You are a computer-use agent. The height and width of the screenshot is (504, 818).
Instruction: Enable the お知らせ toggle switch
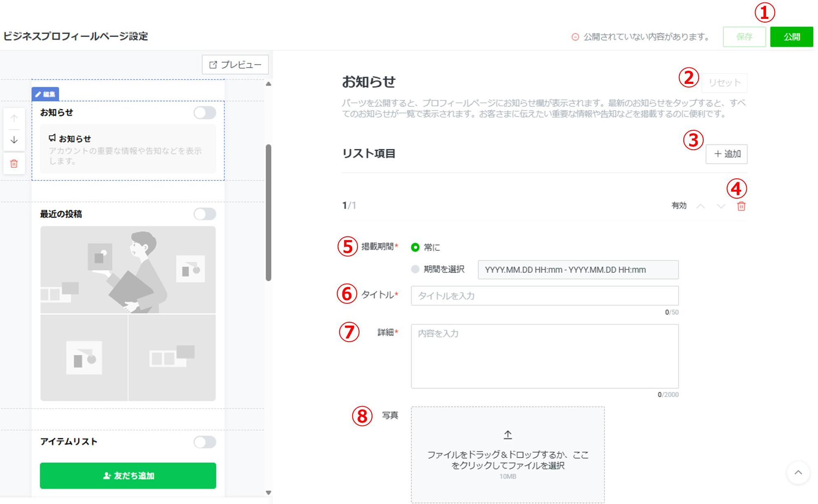tap(204, 112)
